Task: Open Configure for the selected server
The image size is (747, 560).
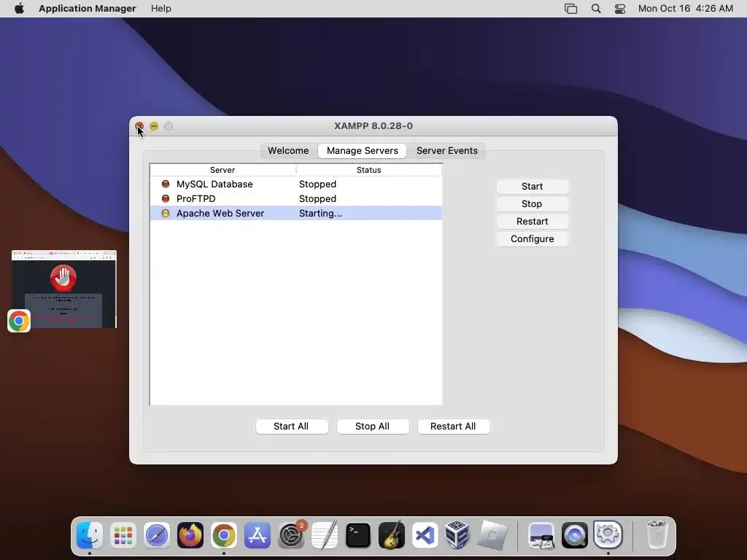Action: click(532, 239)
